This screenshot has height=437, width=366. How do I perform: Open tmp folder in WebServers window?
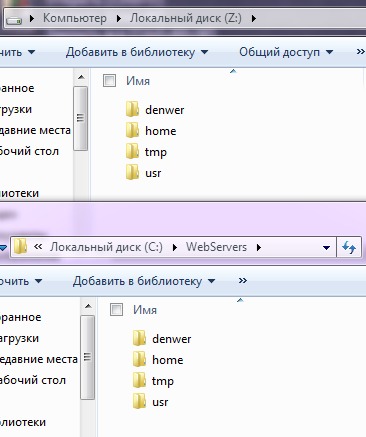click(153, 381)
